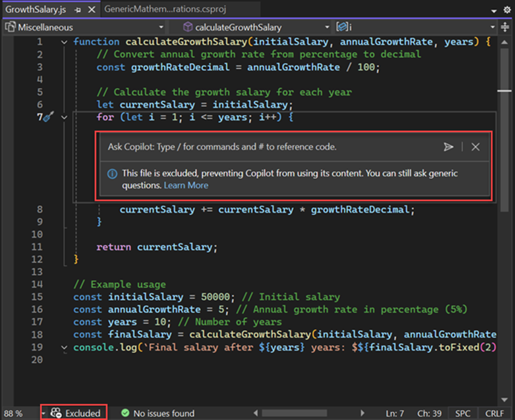
Task: Collapse the calculateGrowthSalary function at line 1
Action: [x=65, y=42]
